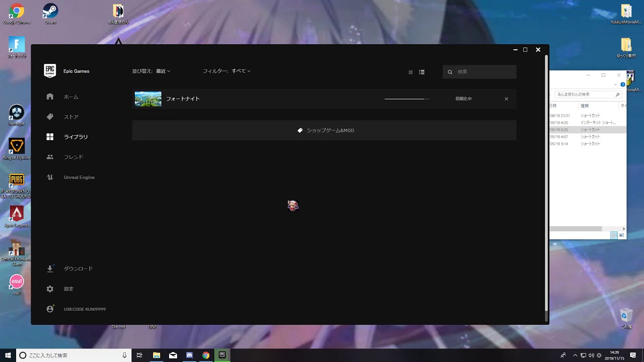644x362 pixels.
Task: Open Discord from the taskbar
Action: pyautogui.click(x=190, y=355)
